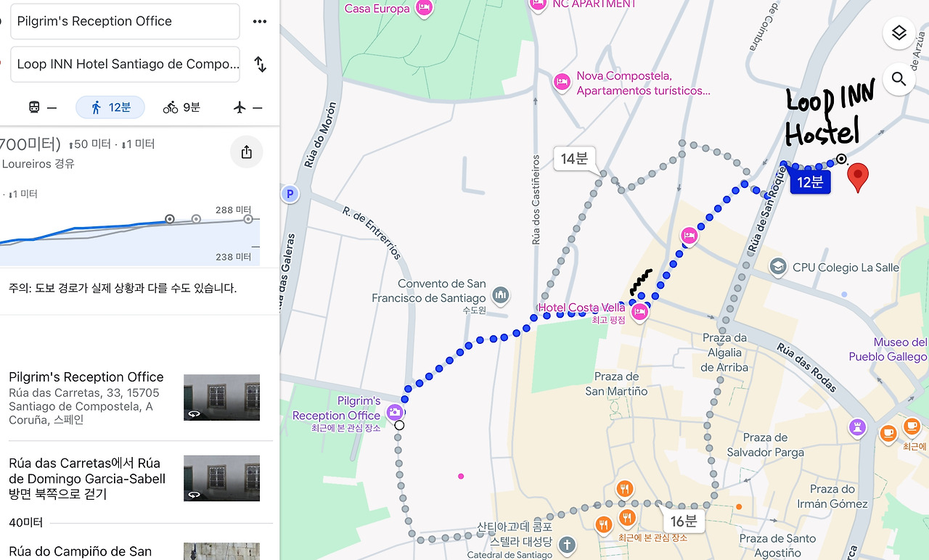Open Convento de San Francisco museum marker
The image size is (929, 560).
(x=500, y=295)
